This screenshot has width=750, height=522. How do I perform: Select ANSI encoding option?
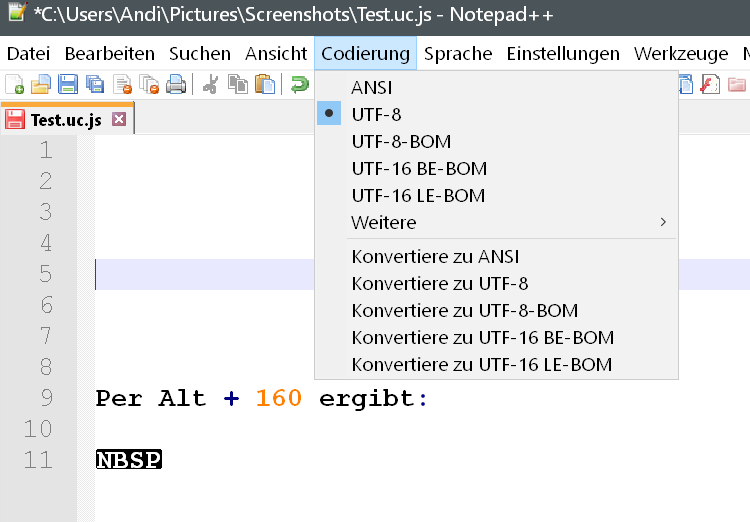(x=371, y=88)
